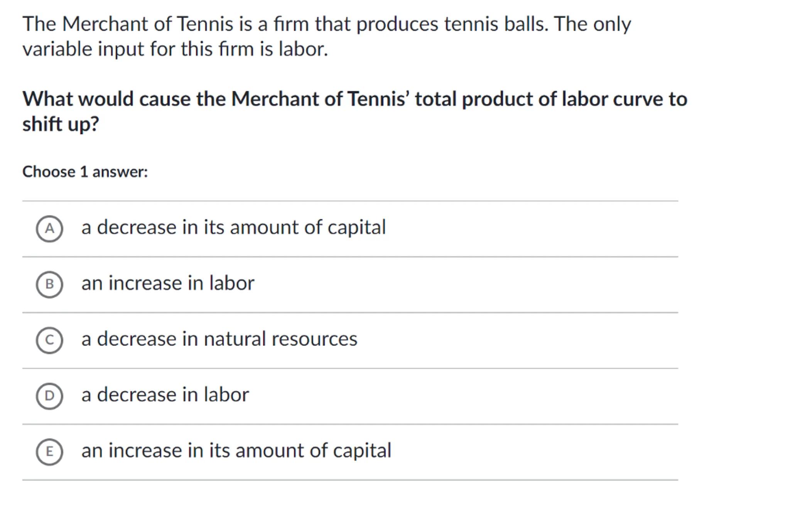Viewport: 790px width, 532px height.
Task: Click answer text 'a decrease in natural resources'
Action: [219, 339]
